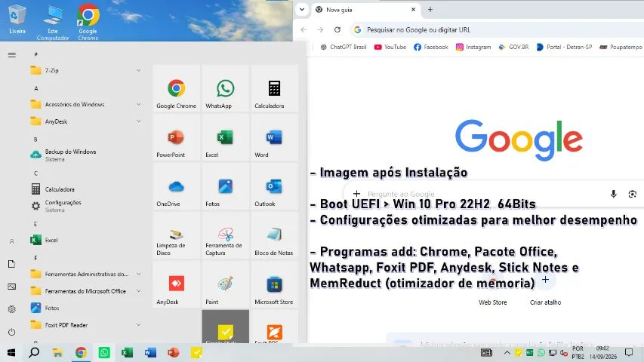
Task: Click the Power icon in Start sidebar
Action: tap(12, 332)
